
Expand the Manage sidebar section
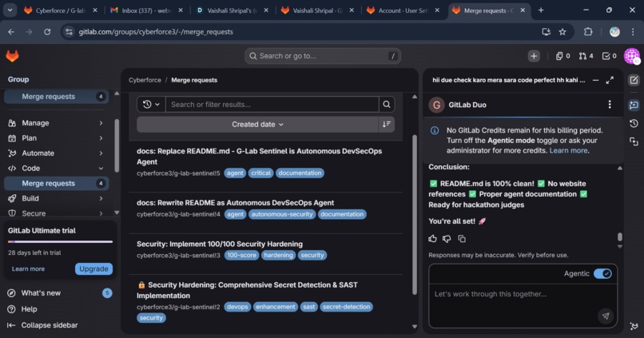[55, 123]
